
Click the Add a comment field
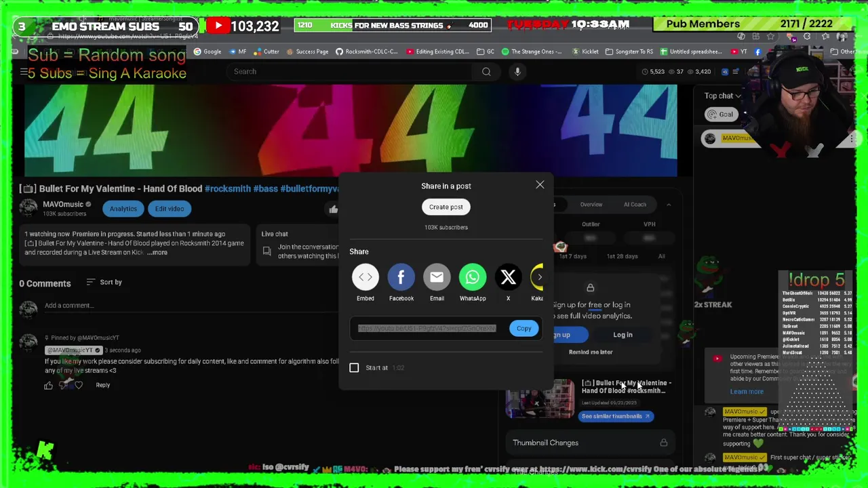pos(190,306)
